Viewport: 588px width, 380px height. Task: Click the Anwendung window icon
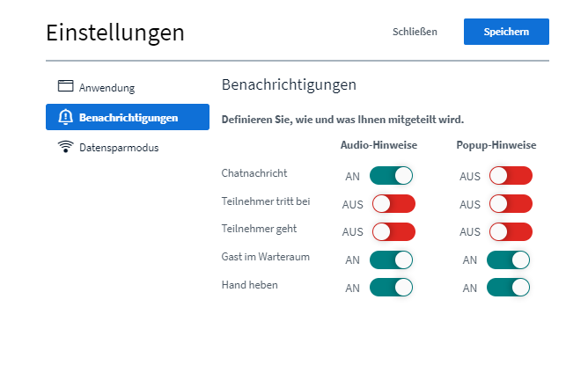point(65,86)
